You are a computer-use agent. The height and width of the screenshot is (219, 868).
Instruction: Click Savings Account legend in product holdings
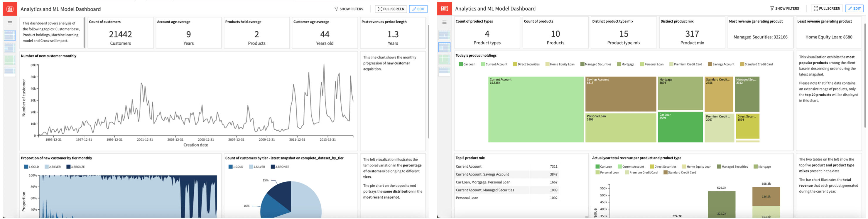point(721,64)
